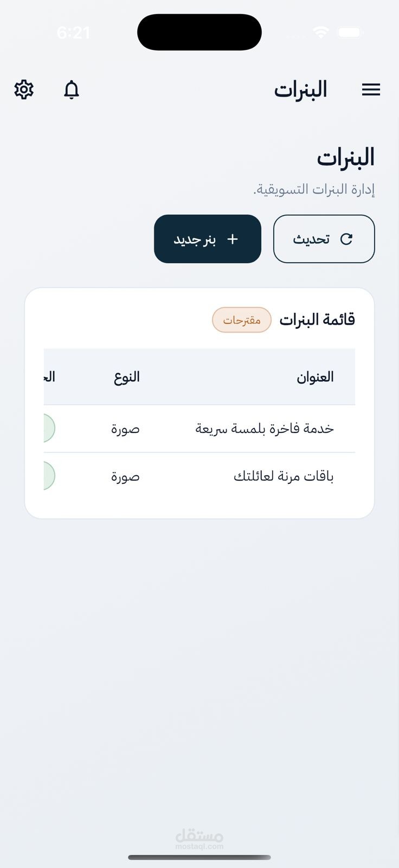This screenshot has height=868, width=399.
Task: Tap the قائمة البنرات card title
Action: [x=317, y=320]
